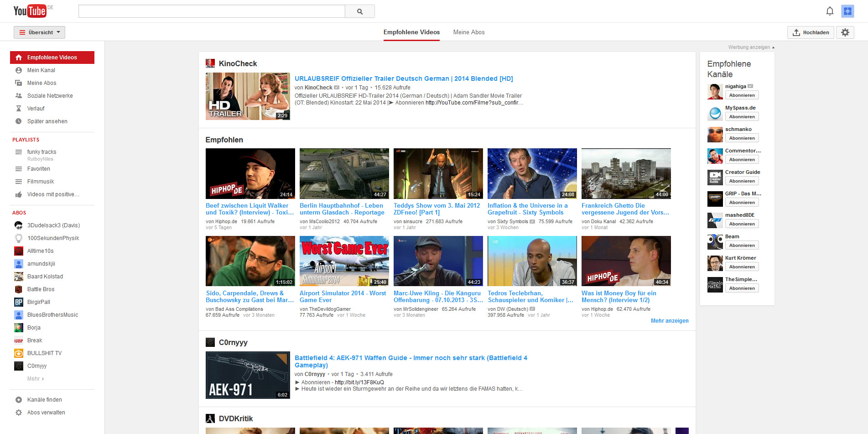Subscribe to the nigahiga channel
The width and height of the screenshot is (868, 434).
(742, 95)
